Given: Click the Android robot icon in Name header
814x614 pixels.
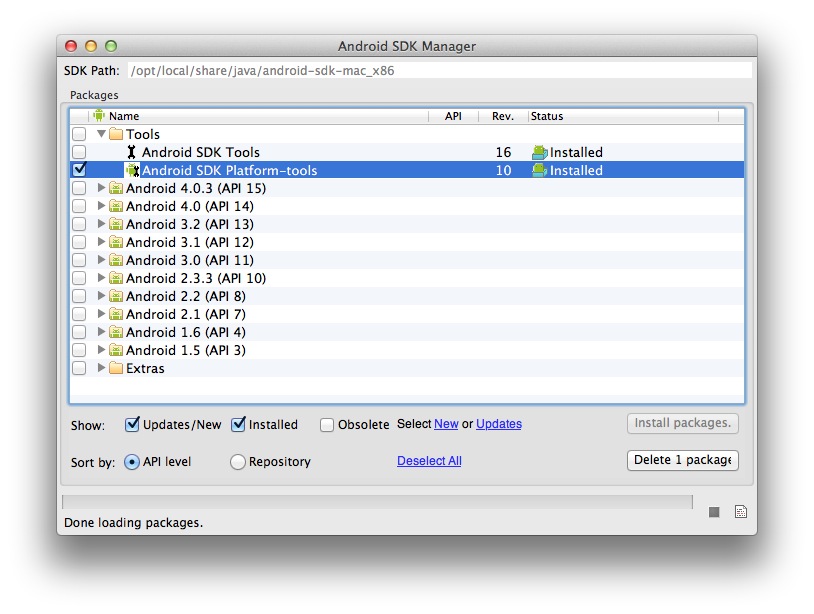Looking at the screenshot, I should (x=99, y=115).
